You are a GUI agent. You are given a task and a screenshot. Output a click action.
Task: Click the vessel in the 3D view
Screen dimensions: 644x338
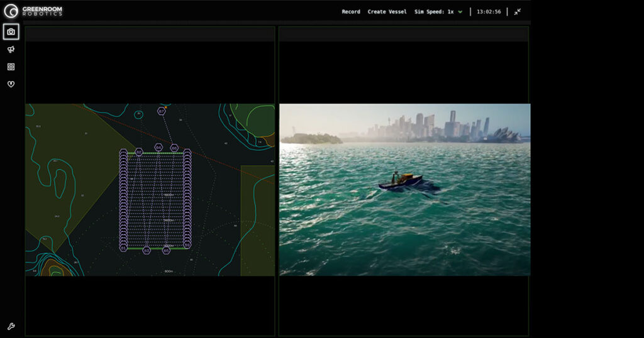click(402, 182)
